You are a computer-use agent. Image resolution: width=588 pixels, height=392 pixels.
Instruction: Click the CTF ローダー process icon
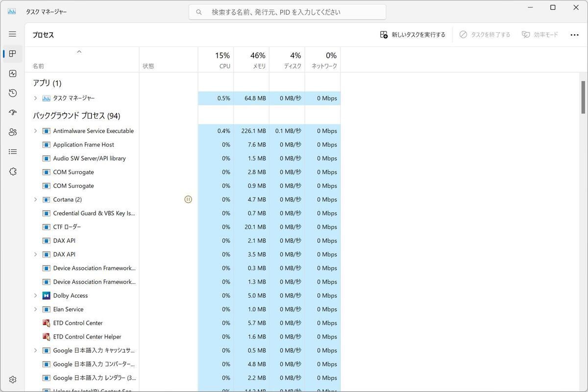tap(47, 227)
